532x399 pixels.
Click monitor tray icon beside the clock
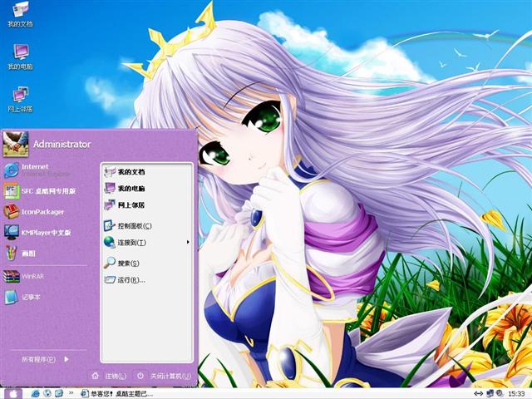[x=490, y=393]
